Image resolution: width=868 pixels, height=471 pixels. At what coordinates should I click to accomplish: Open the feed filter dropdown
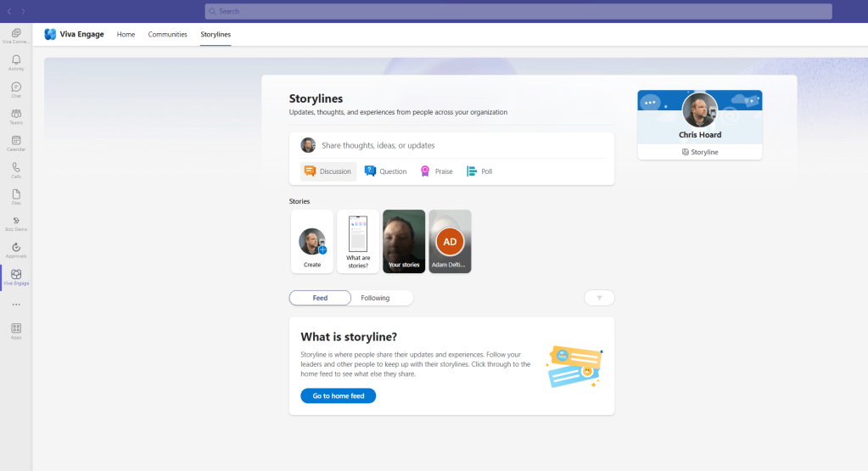point(599,298)
